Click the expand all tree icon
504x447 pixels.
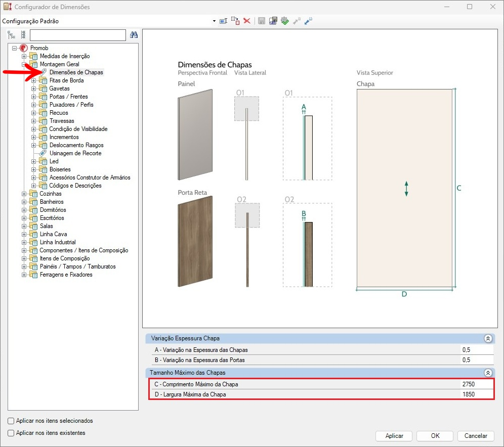11,35
